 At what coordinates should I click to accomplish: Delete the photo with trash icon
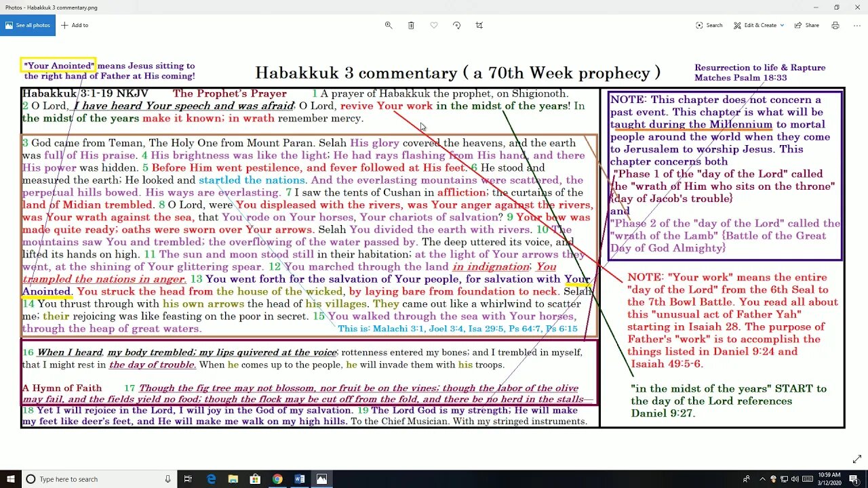click(x=411, y=25)
